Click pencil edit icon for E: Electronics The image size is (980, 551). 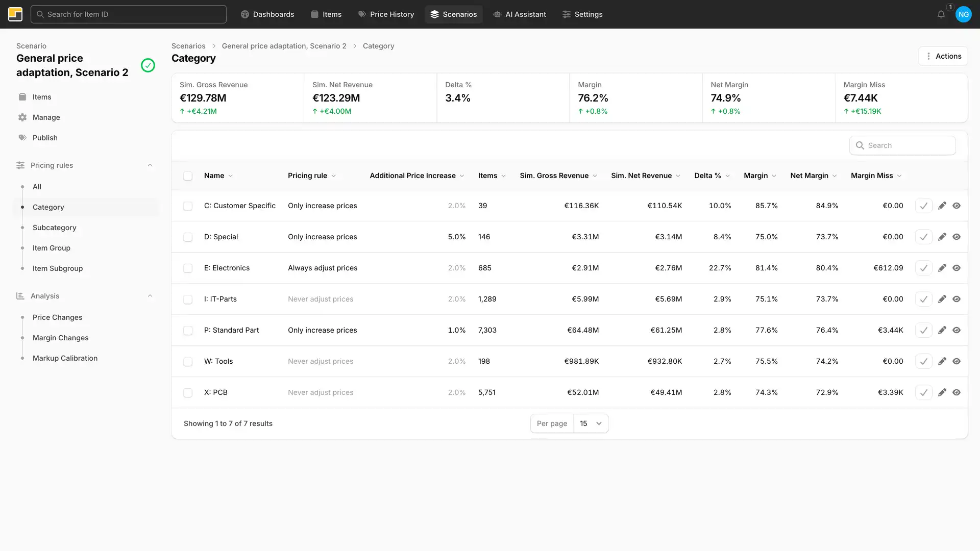click(x=942, y=268)
